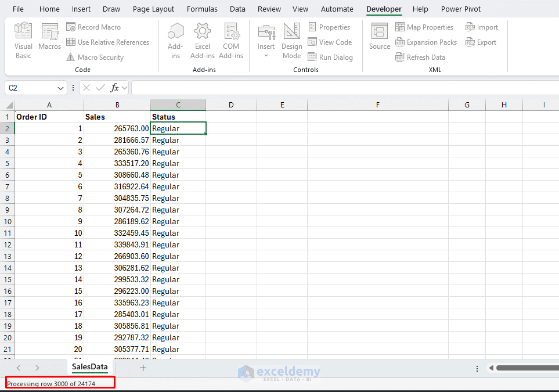Click View Code
Image resolution: width=559 pixels, height=392 pixels.
click(x=330, y=42)
